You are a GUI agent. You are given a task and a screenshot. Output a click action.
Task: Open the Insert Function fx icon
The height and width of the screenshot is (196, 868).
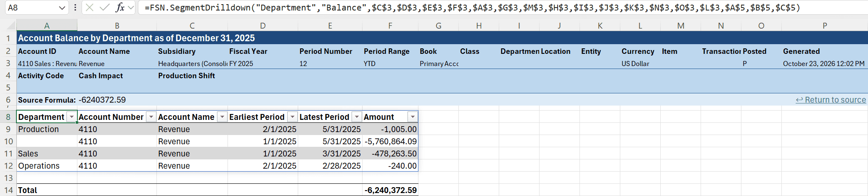tap(120, 8)
